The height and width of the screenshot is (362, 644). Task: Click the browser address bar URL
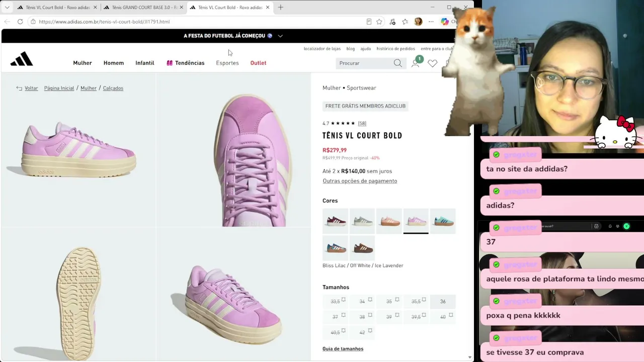pos(104,22)
